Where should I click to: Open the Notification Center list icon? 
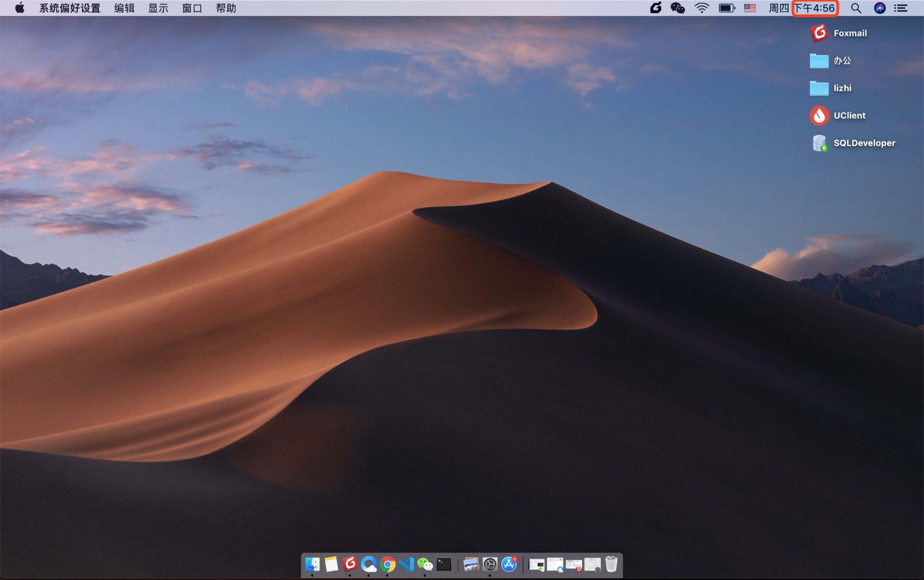(901, 8)
